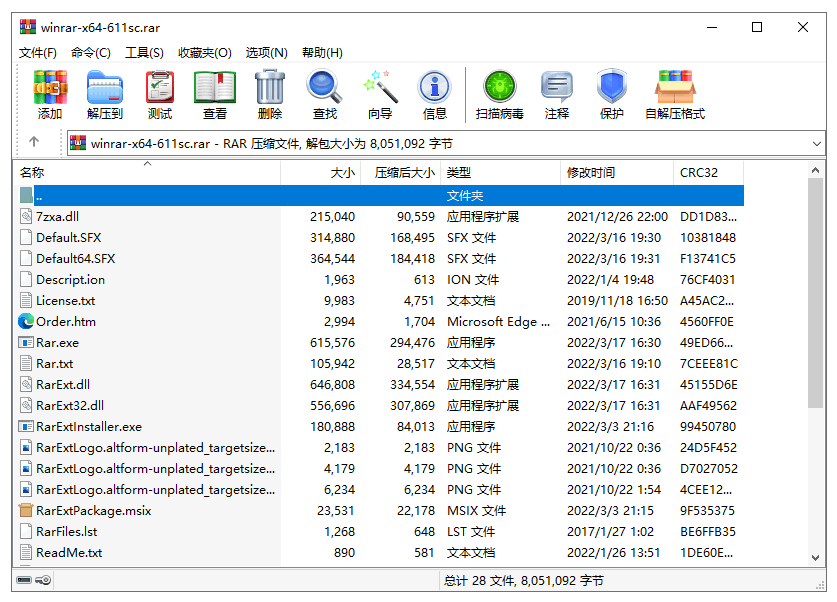Sort files by 类型 column header
The height and width of the screenshot is (602, 837).
(x=501, y=172)
